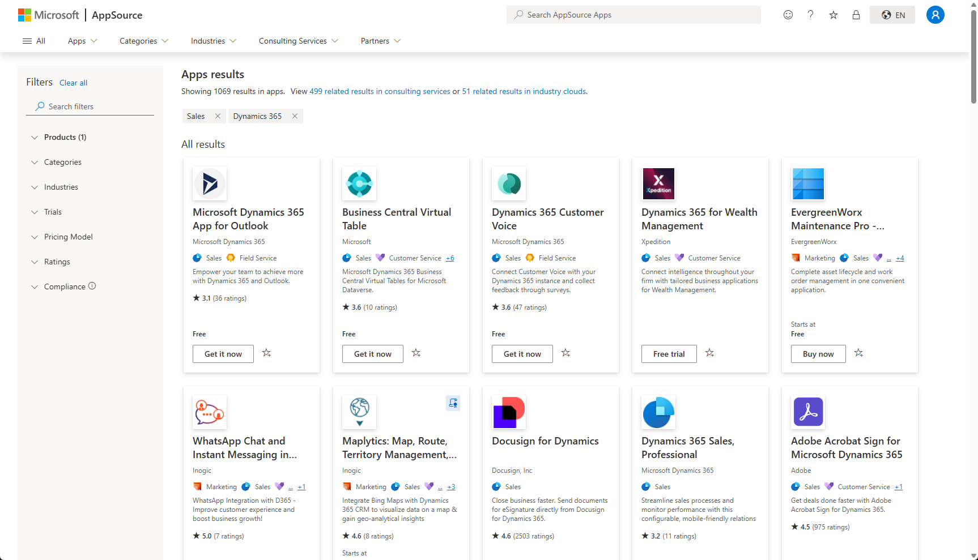This screenshot has width=978, height=560.
Task: Open the Partners dropdown
Action: [x=381, y=41]
